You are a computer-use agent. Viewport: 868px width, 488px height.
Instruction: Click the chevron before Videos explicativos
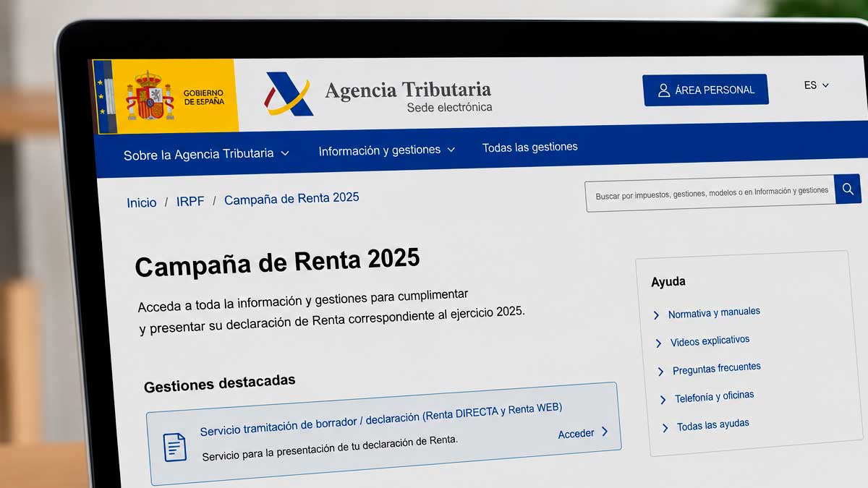[658, 343]
